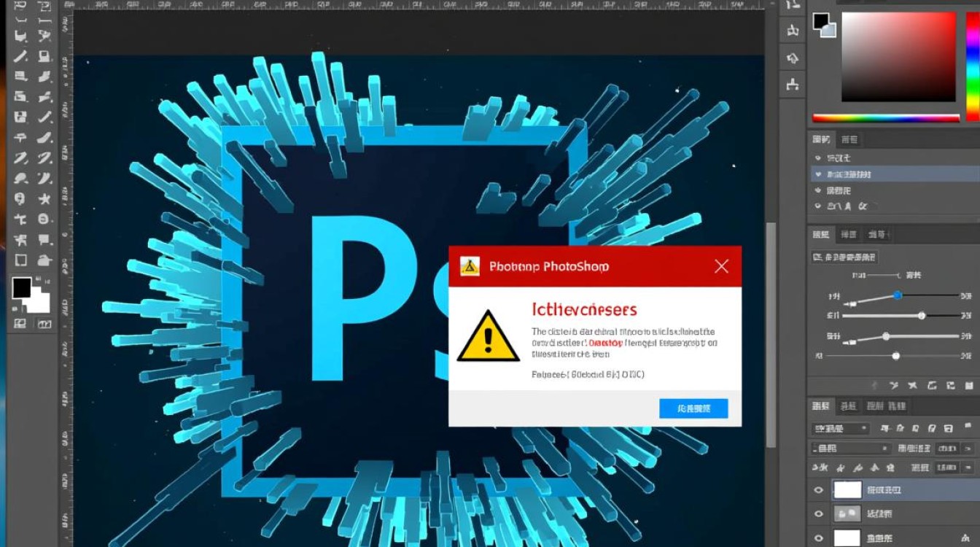
Task: Click the large yellow warning triangle in dialog
Action: pos(488,338)
